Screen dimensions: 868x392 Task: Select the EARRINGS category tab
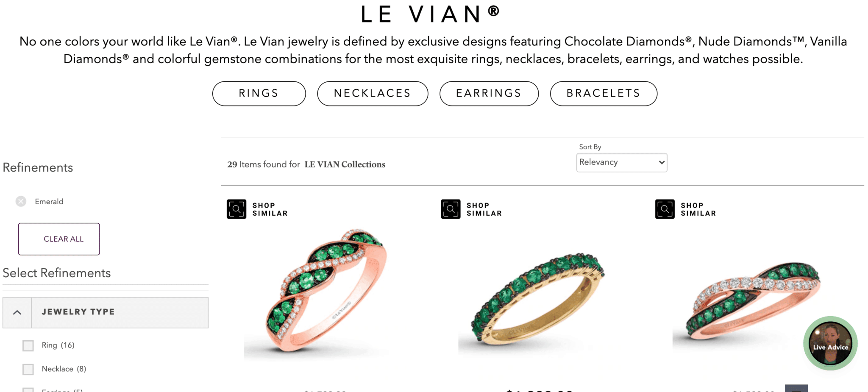(x=489, y=93)
